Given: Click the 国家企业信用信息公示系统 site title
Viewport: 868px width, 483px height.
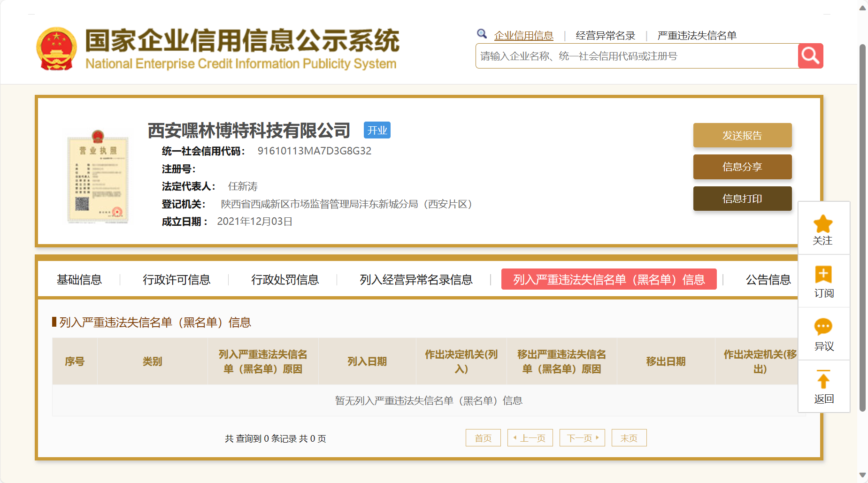Looking at the screenshot, I should coord(242,40).
